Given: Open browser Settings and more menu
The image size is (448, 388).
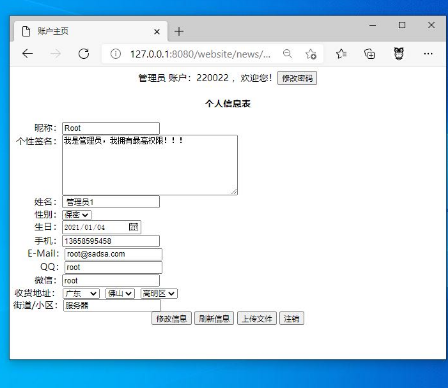Looking at the screenshot, I should 428,54.
